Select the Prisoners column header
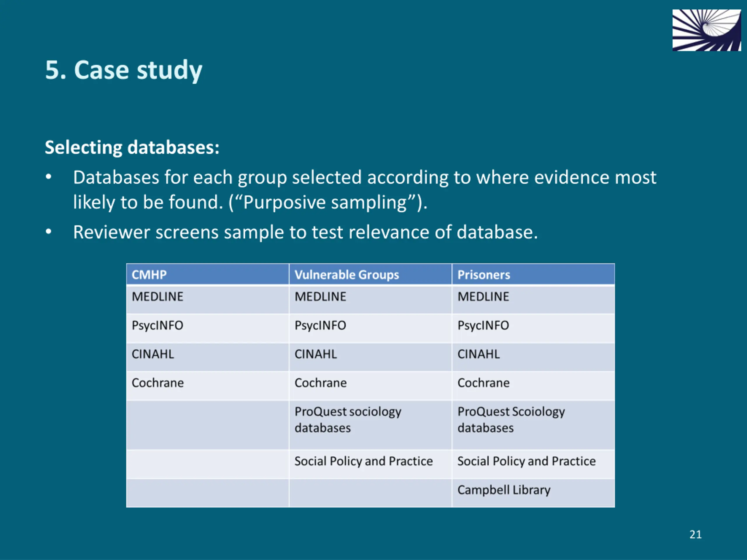 click(x=483, y=274)
